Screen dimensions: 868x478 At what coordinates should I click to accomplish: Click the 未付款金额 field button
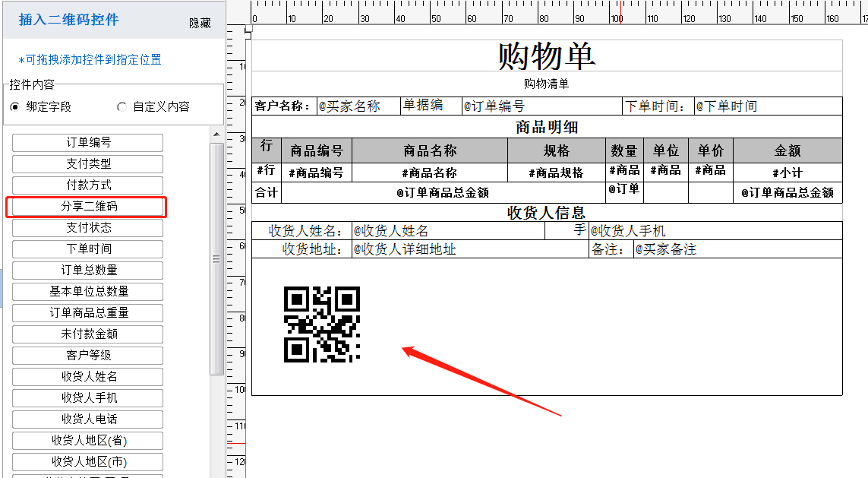(87, 334)
